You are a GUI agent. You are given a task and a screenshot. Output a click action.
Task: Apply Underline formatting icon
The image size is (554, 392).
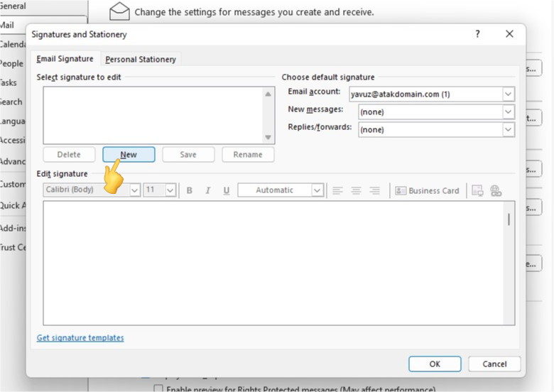227,190
